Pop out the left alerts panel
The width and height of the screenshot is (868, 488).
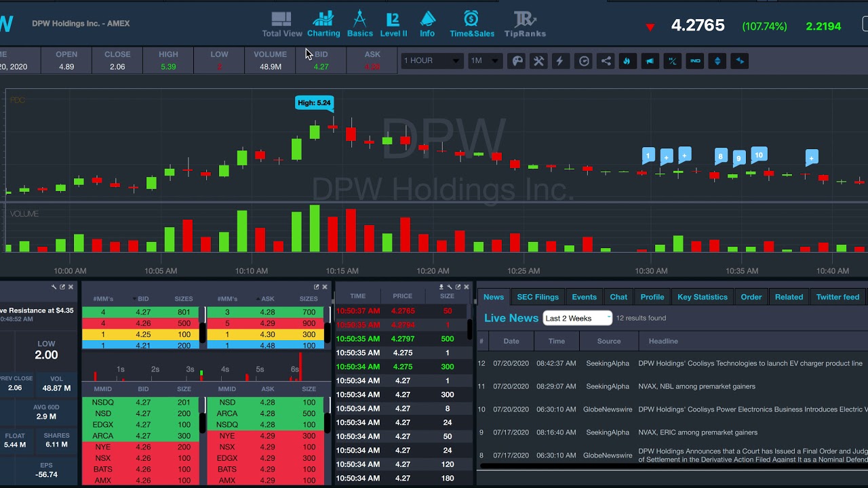point(62,287)
